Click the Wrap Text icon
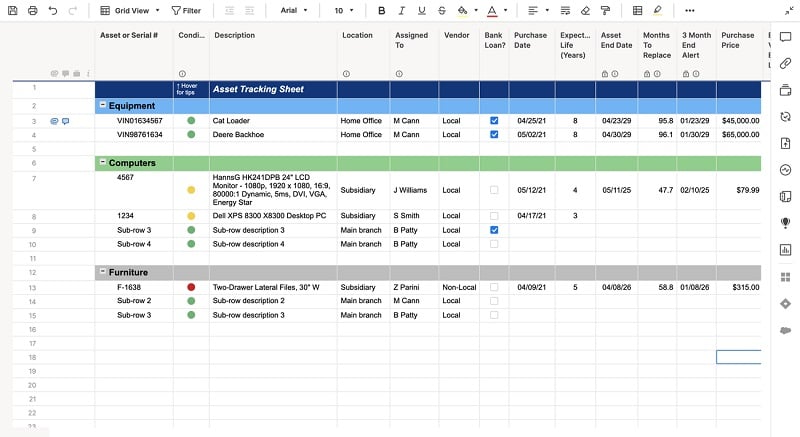The image size is (800, 437). (x=565, y=10)
